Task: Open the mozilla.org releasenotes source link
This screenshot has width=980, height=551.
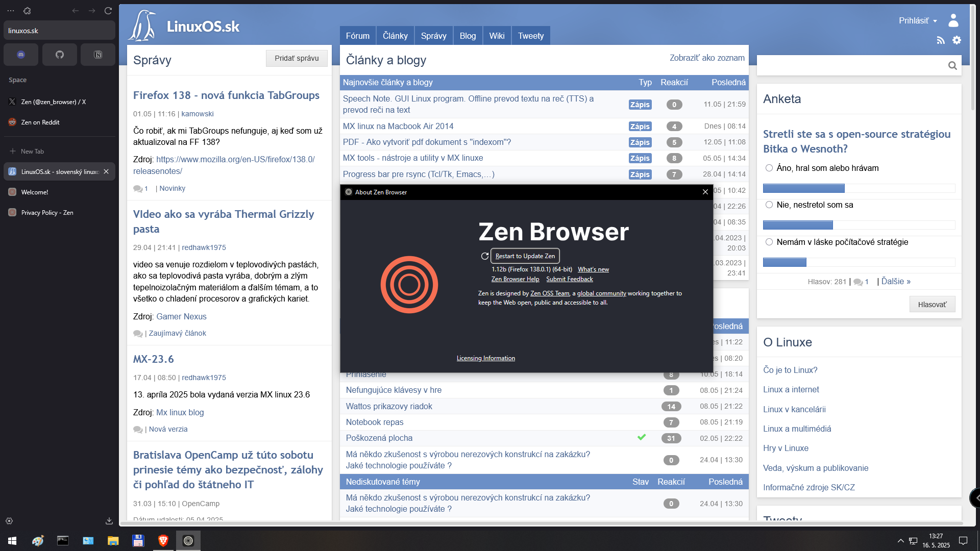Action: point(224,165)
